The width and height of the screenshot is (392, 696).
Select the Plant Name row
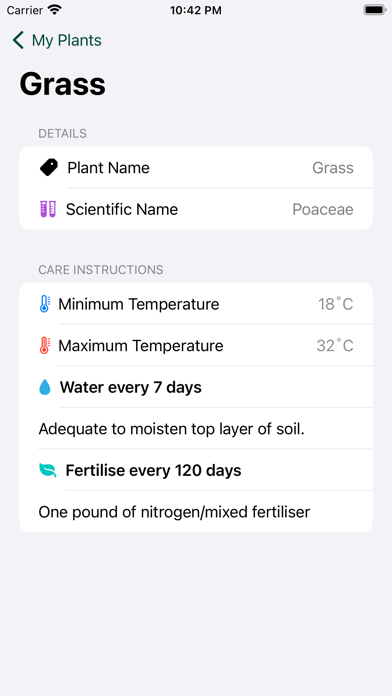(196, 167)
